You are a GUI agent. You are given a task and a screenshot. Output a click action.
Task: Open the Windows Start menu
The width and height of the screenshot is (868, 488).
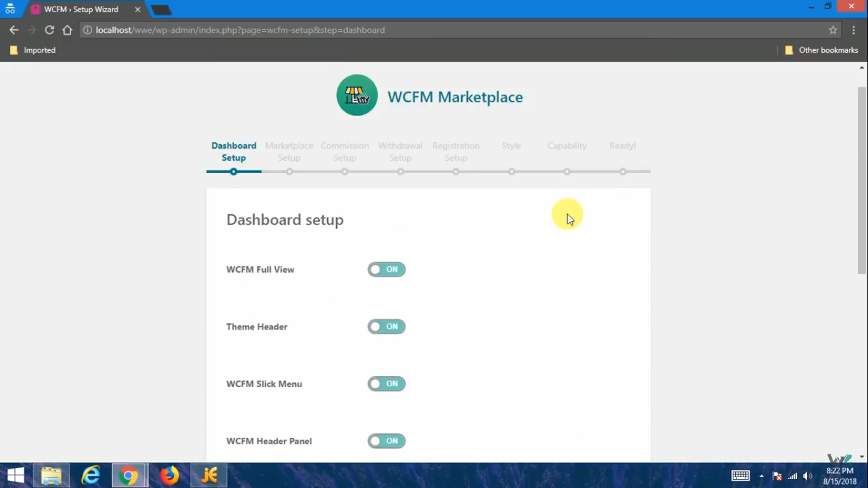click(15, 475)
